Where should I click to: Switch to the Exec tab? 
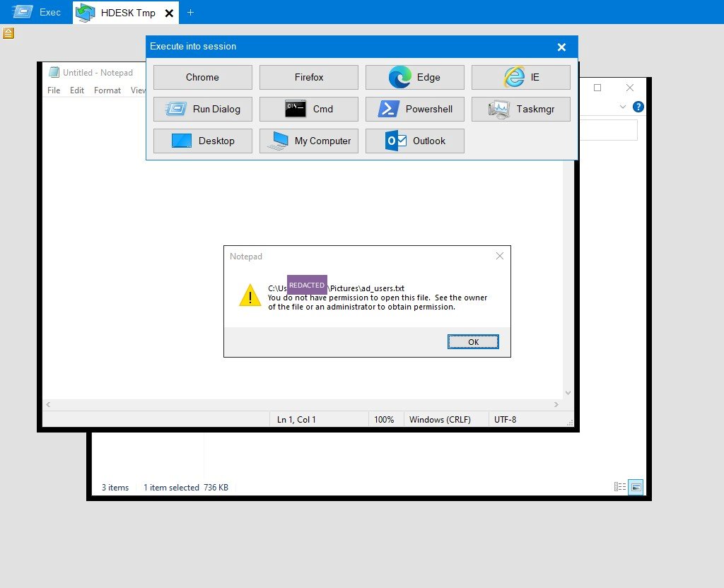point(37,13)
